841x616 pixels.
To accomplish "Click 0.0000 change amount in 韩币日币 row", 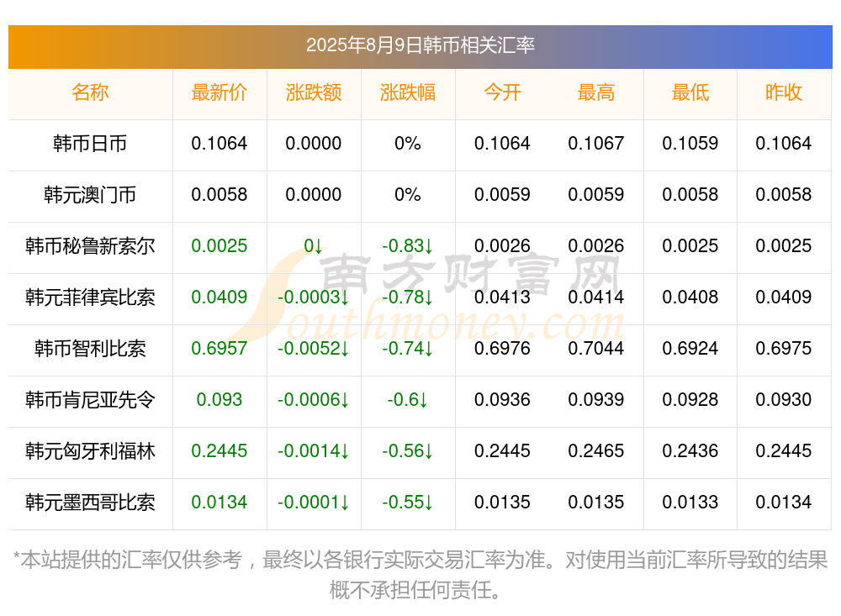I will (313, 144).
